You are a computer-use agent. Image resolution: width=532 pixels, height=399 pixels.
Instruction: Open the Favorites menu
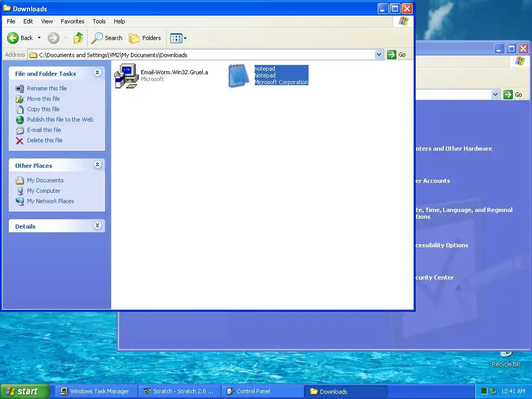coord(73,21)
